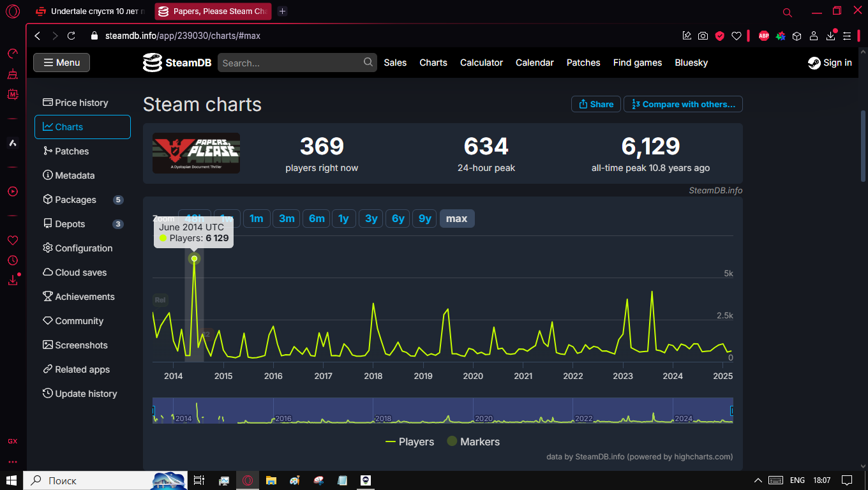Image resolution: width=868 pixels, height=490 pixels.
Task: Open the colorful stars extension icon
Action: (x=781, y=36)
